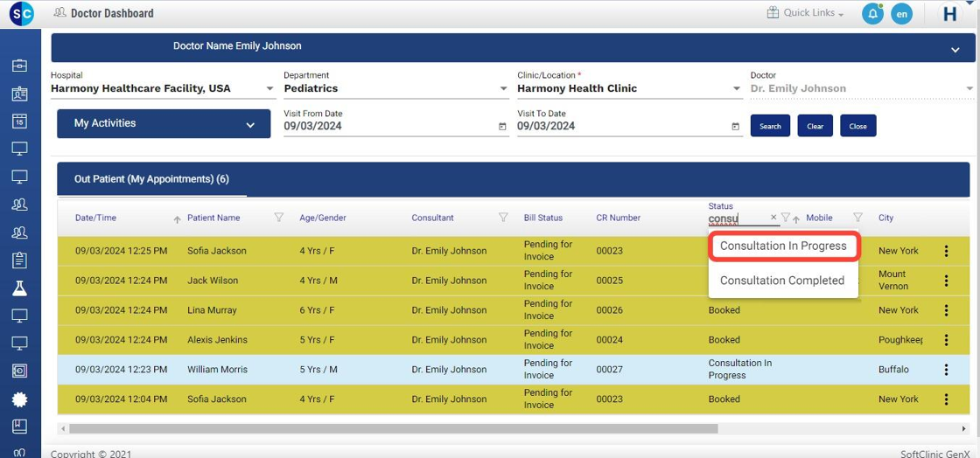Click the CR Number column header
The height and width of the screenshot is (458, 980).
point(618,218)
